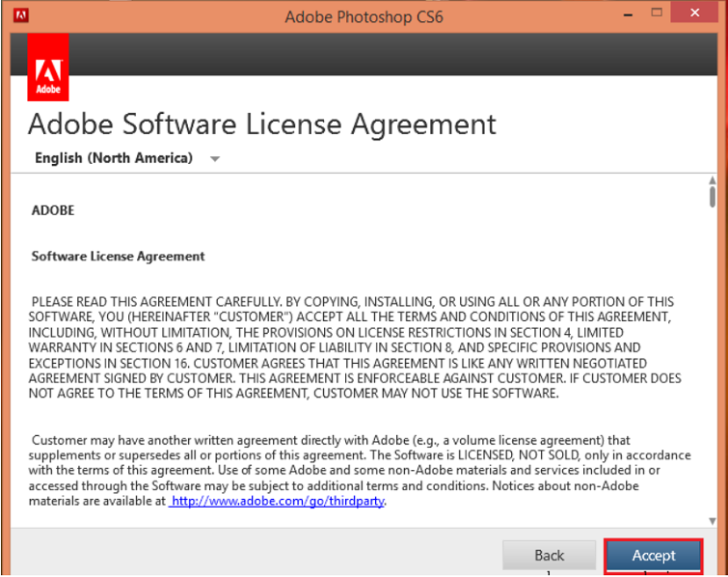Go back using the Back button

[550, 555]
